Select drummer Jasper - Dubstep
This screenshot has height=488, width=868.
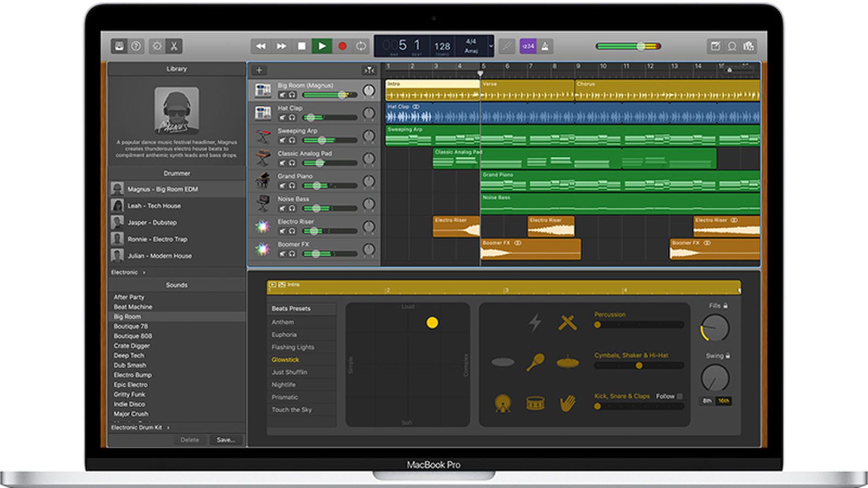(177, 223)
